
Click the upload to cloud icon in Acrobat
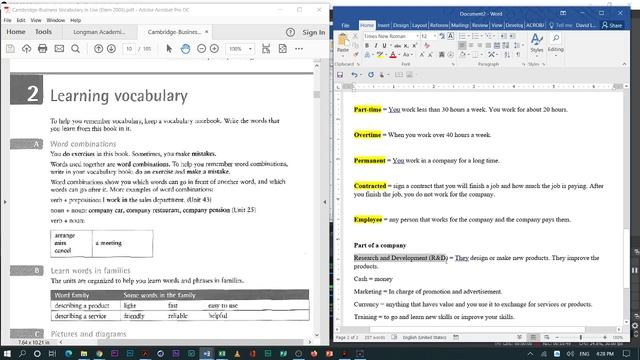[x=27, y=49]
